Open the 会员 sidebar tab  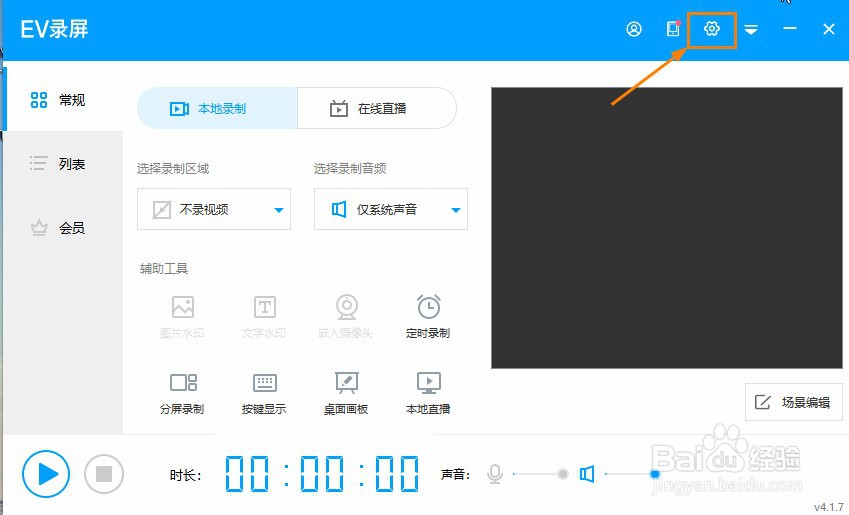pos(64,228)
